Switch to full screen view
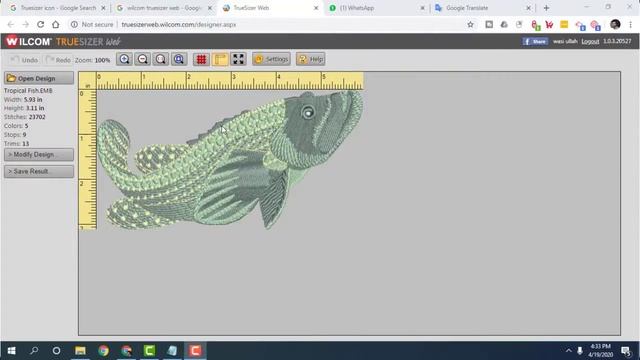The width and height of the screenshot is (640, 360). coord(238,59)
